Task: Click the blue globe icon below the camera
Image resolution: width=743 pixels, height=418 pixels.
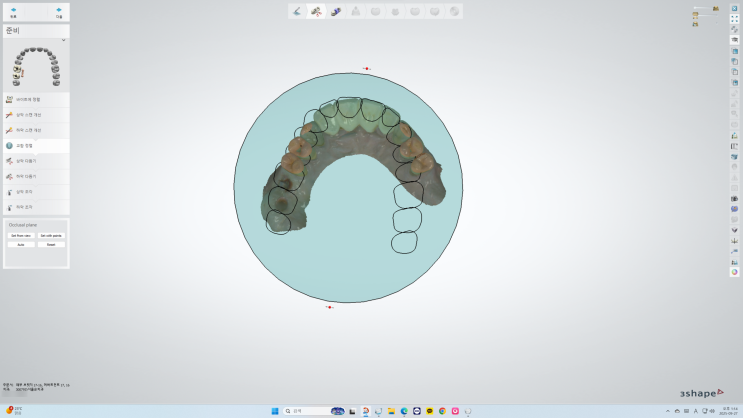Action: pos(734,209)
